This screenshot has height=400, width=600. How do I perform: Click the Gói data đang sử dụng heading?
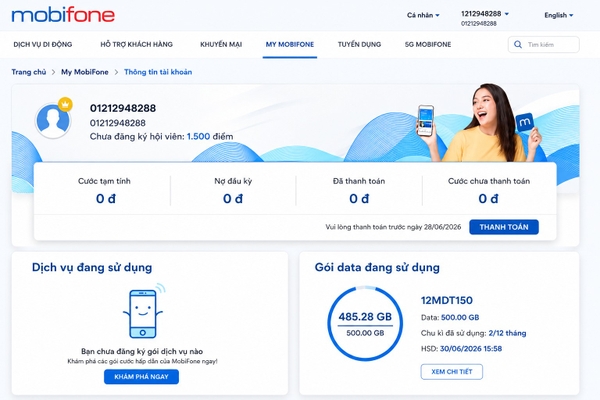click(377, 268)
